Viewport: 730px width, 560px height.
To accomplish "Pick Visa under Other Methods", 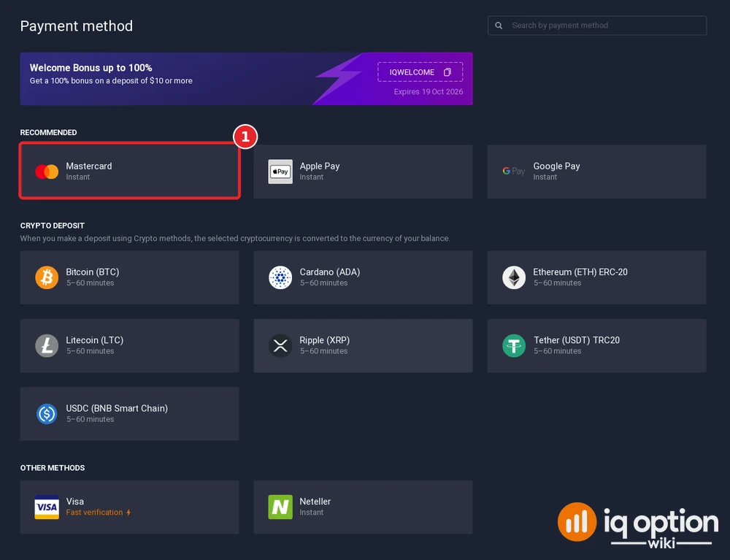I will [x=129, y=507].
